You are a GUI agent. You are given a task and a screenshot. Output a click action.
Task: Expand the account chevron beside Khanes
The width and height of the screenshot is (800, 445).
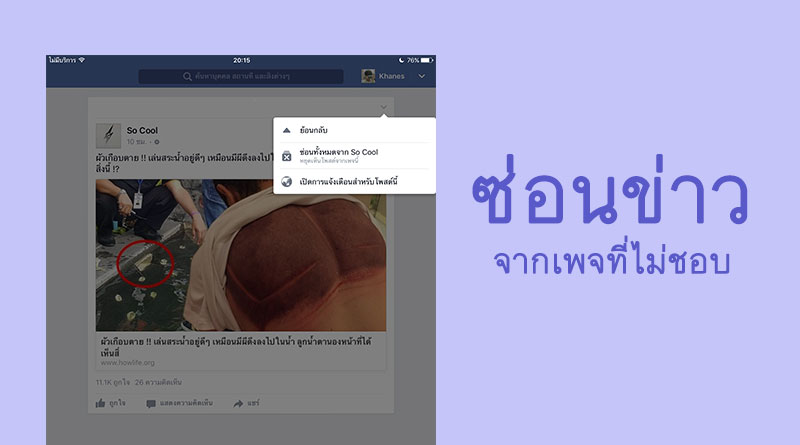(421, 76)
